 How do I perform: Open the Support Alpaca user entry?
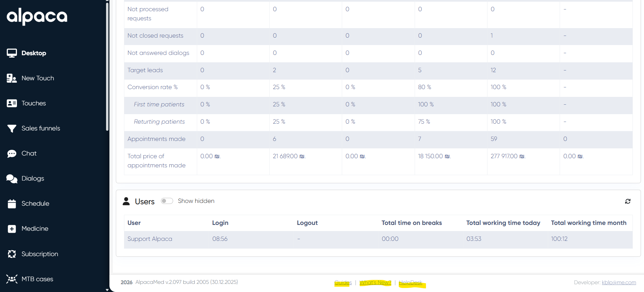point(150,239)
